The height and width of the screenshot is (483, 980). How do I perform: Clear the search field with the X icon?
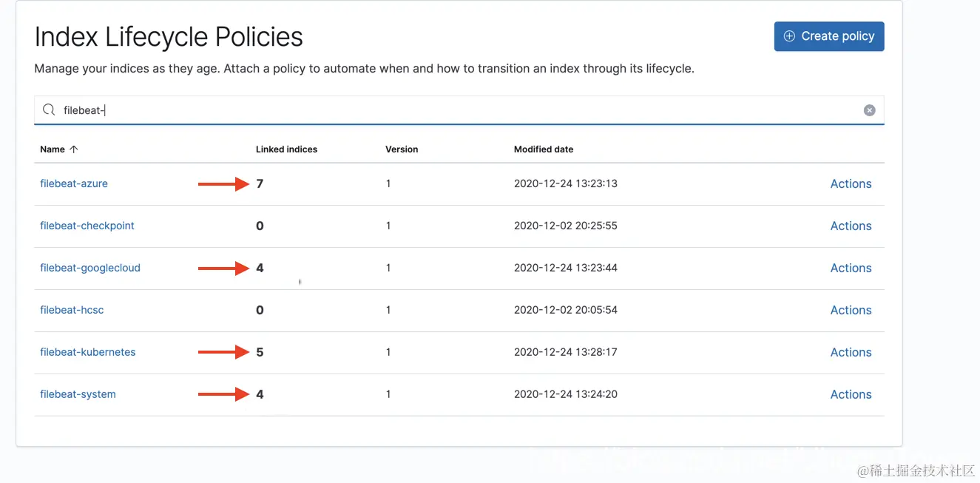click(870, 110)
